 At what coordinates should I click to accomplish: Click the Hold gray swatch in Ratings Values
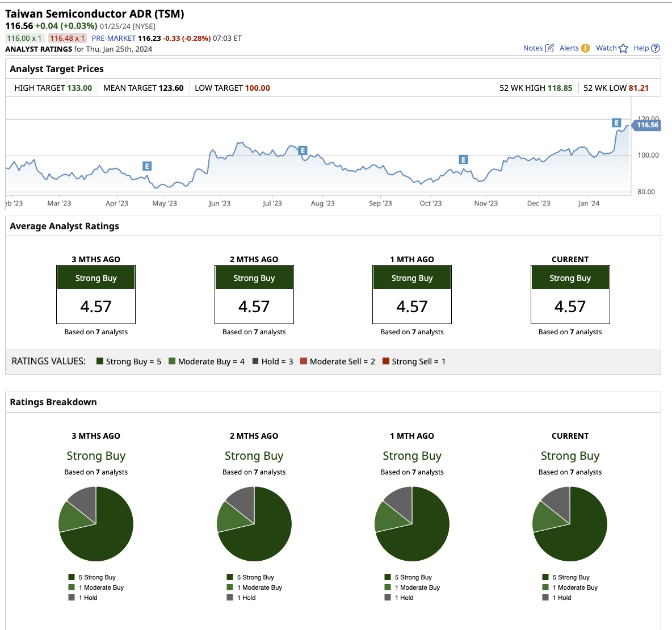[255, 362]
